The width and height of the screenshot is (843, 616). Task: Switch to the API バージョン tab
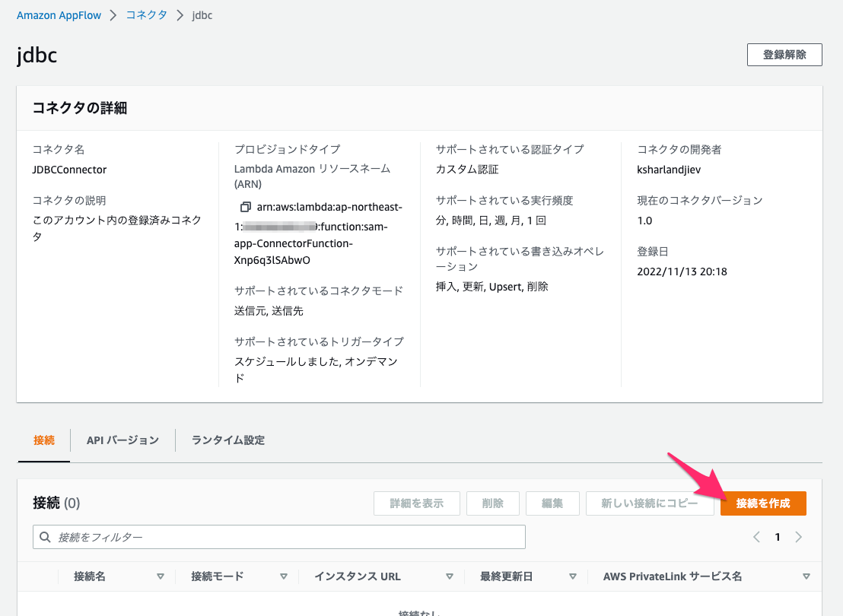[122, 440]
